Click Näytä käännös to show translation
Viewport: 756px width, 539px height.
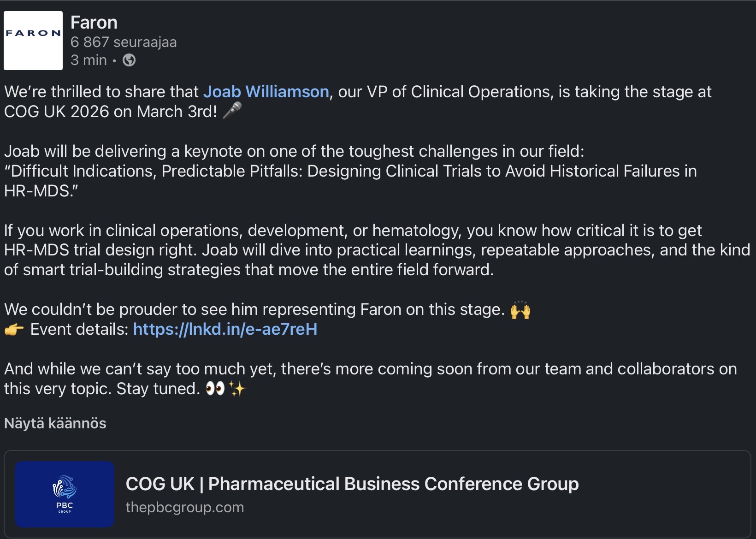coord(55,423)
